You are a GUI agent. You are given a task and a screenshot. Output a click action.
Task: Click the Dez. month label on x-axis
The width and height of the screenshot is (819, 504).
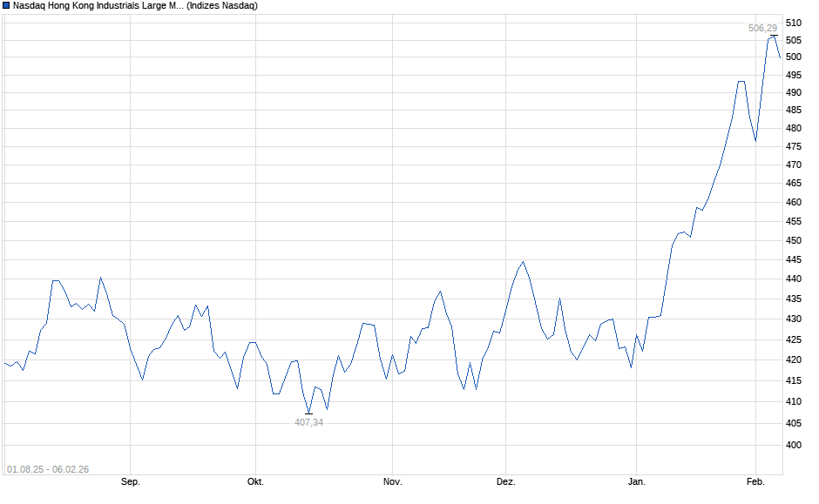coord(506,481)
